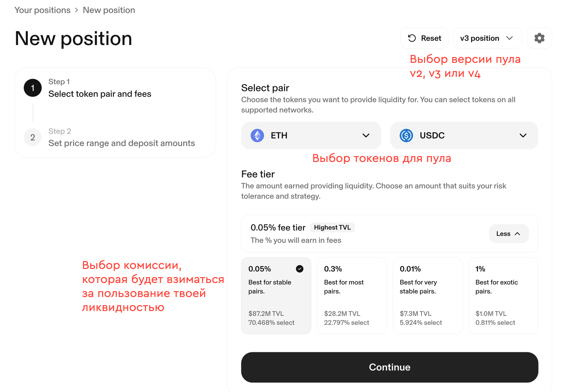
Task: Click the USDC token logo
Action: tap(406, 136)
